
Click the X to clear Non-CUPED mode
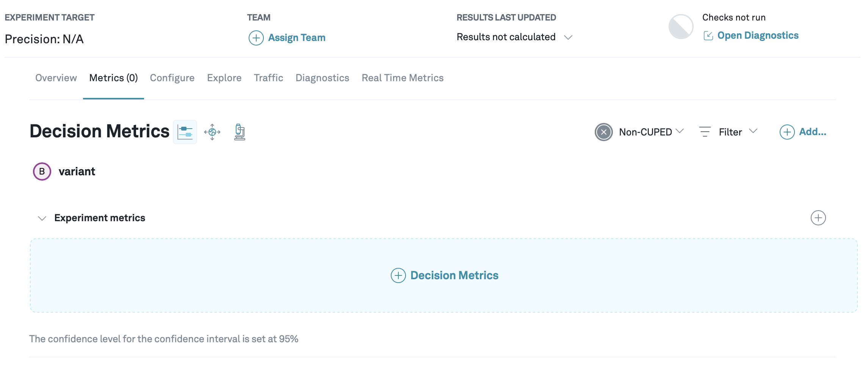[x=603, y=132]
